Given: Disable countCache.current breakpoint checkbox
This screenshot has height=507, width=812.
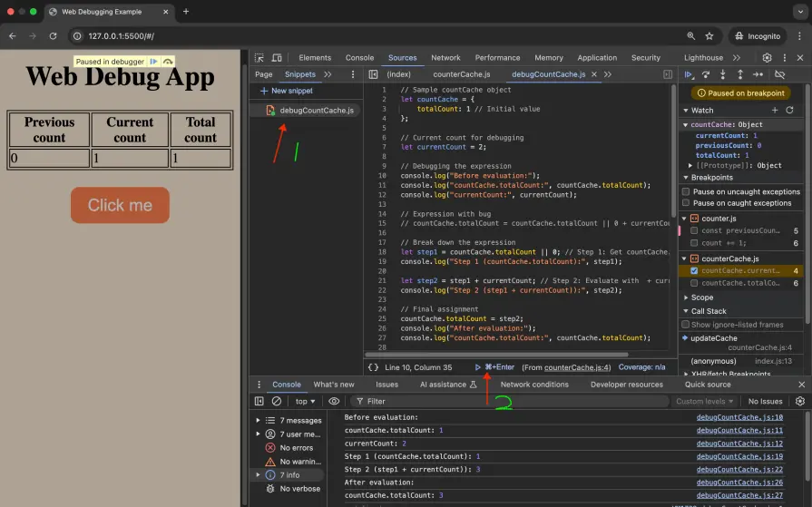Looking at the screenshot, I should (694, 271).
